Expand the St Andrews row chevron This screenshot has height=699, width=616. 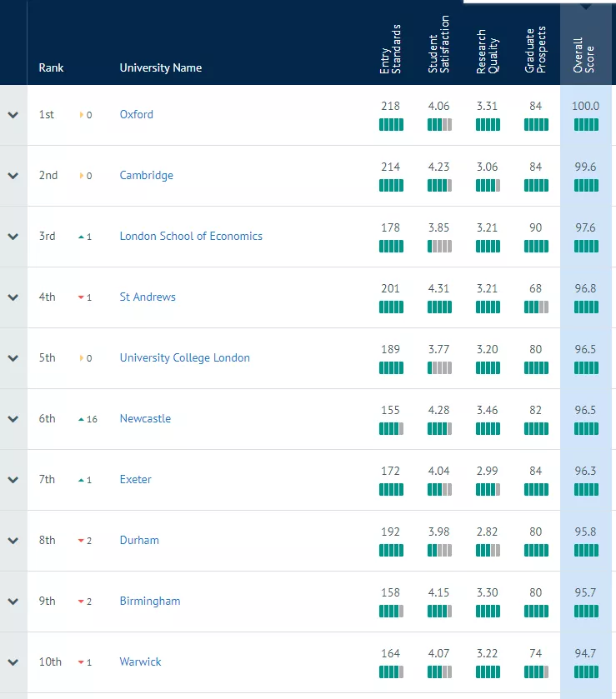tap(13, 297)
